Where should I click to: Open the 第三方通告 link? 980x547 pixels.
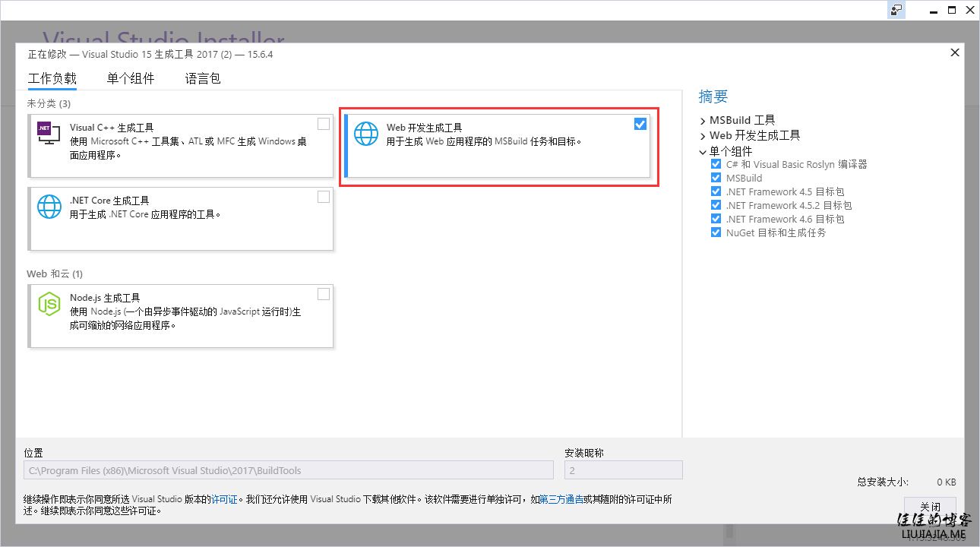point(561,499)
